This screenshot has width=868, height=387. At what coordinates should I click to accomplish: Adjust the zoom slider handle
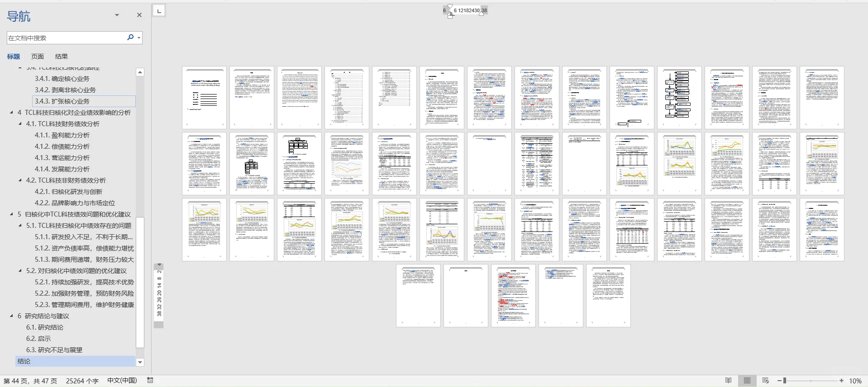[785, 381]
